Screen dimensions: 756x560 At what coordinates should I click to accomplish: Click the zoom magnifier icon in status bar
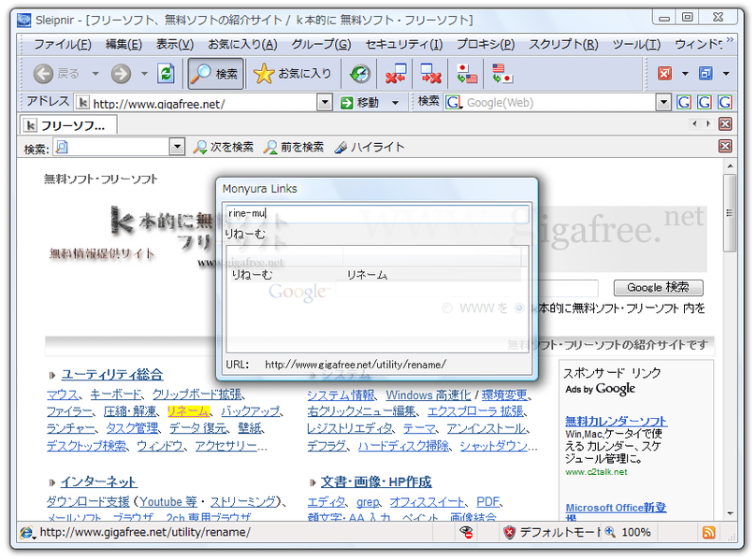pos(610,532)
